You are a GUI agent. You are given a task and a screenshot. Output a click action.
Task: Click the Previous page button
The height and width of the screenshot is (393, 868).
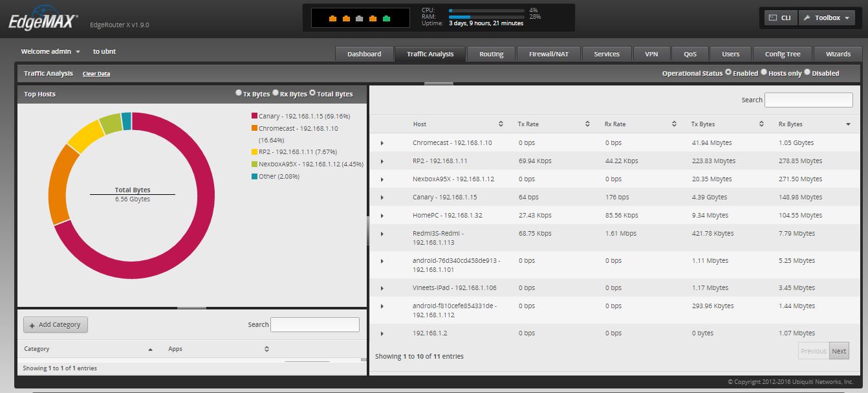tap(814, 351)
